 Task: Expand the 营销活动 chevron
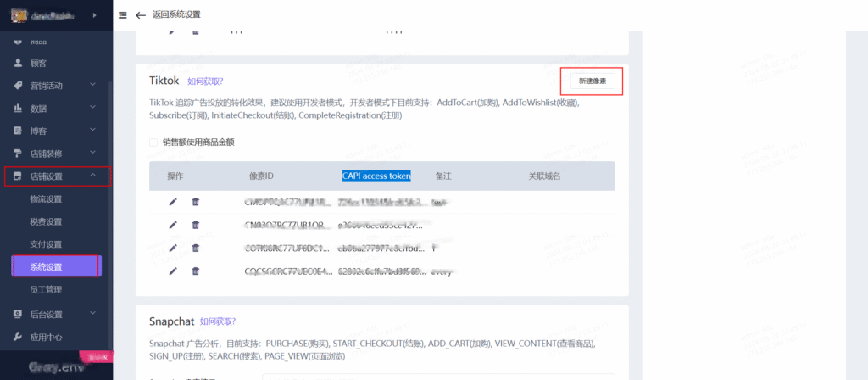coord(93,85)
